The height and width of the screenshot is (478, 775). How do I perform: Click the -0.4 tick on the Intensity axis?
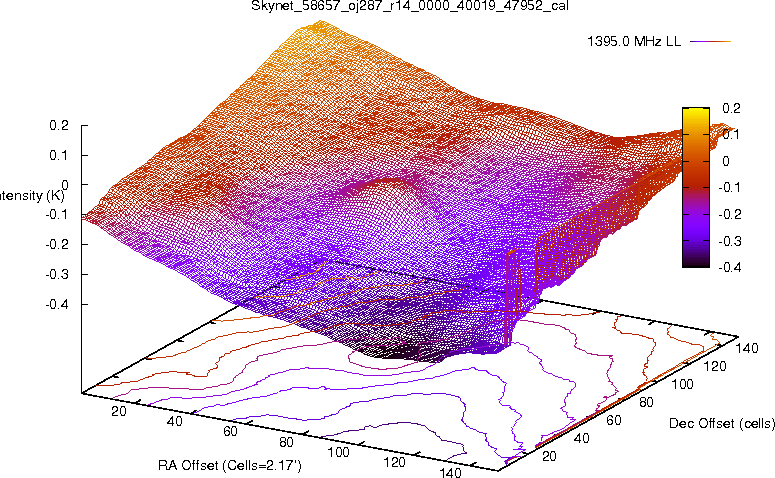(x=57, y=304)
